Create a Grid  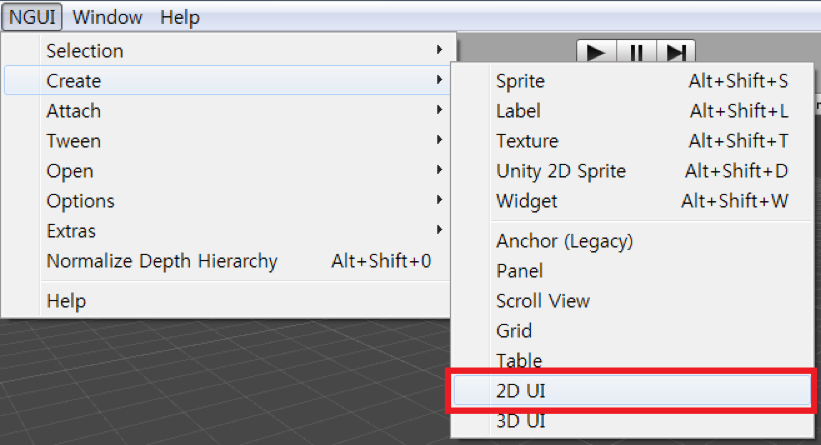[x=633, y=331]
